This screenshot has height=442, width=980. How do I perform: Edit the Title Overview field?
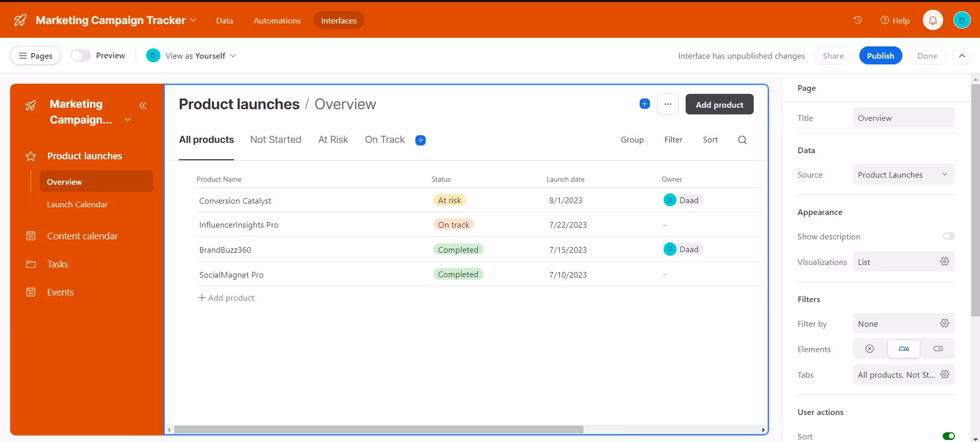click(903, 118)
